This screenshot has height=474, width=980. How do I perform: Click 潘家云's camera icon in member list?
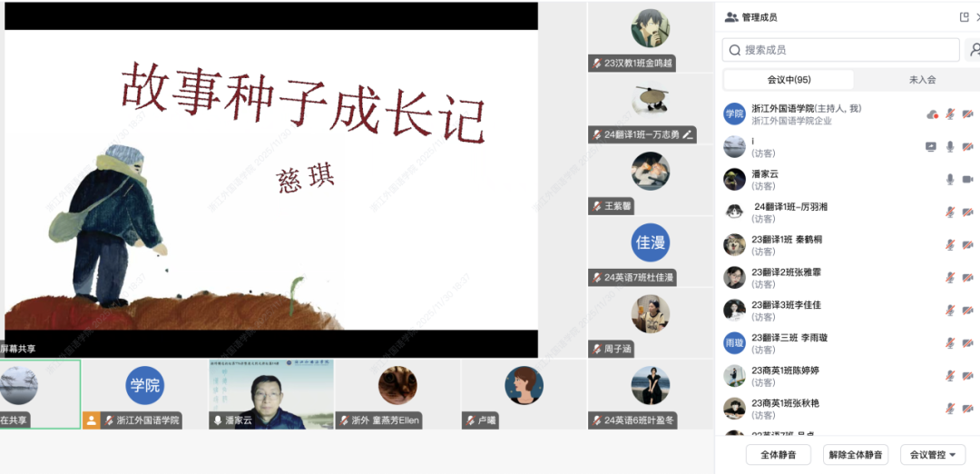pyautogui.click(x=967, y=180)
